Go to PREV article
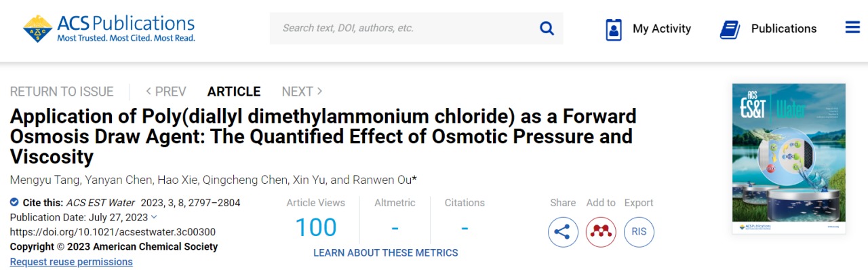This screenshot has height=270, width=868. (166, 92)
